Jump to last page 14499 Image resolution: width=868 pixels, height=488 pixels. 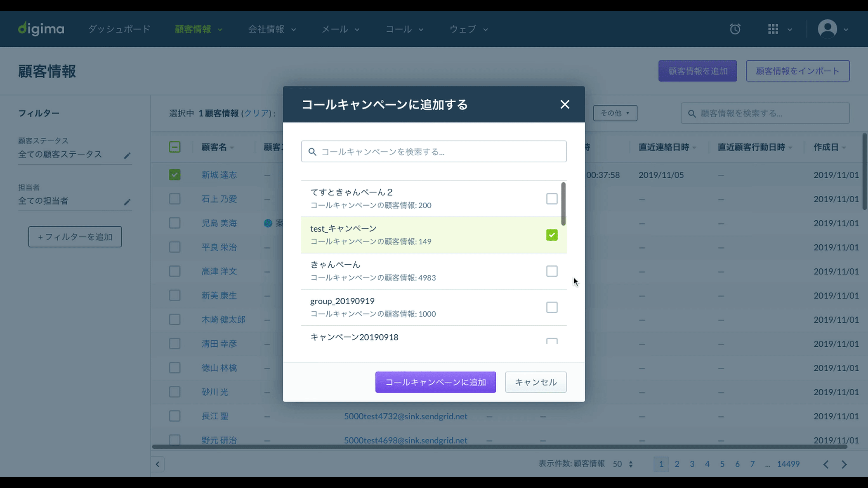(x=788, y=464)
